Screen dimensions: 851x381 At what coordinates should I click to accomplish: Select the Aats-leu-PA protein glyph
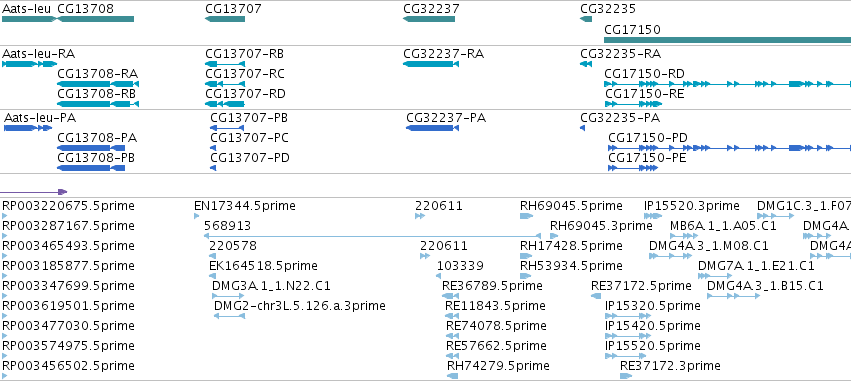click(x=28, y=128)
